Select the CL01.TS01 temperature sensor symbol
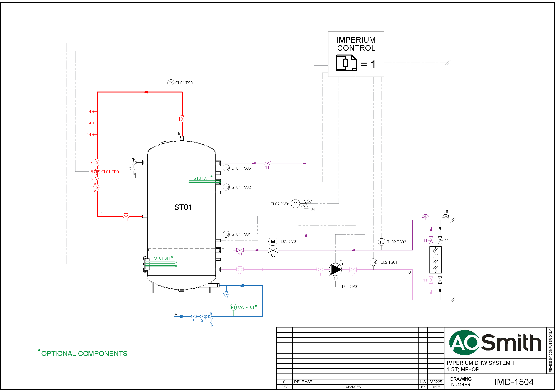Screen dimensions: 555x392 (171, 83)
